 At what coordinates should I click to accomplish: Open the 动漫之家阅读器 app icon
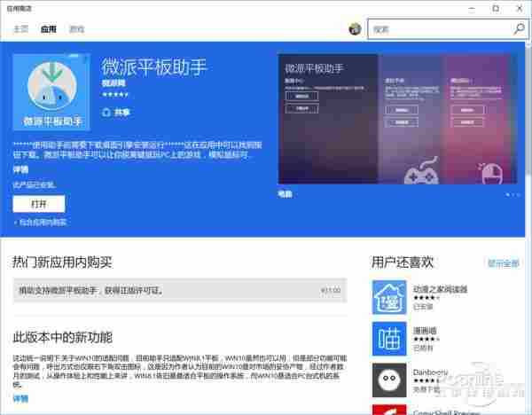388,297
